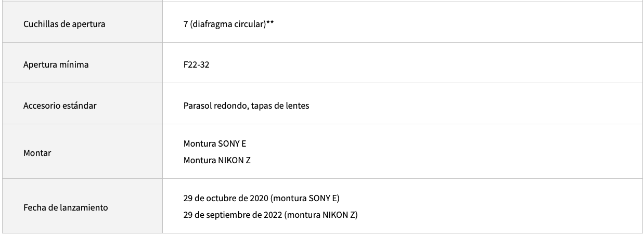The width and height of the screenshot is (644, 235).
Task: Click the word "mínima" in the row label
Action: pyautogui.click(x=75, y=65)
